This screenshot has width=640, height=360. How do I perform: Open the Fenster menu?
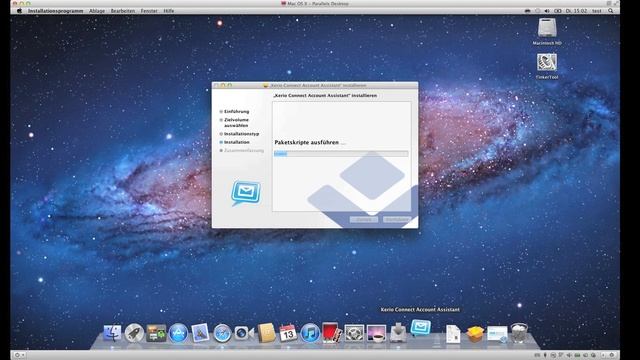[149, 11]
